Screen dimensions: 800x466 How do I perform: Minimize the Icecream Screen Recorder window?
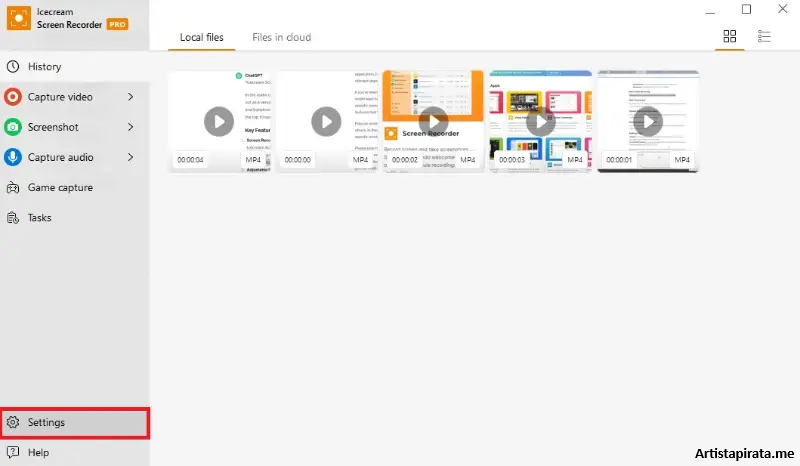[710, 10]
